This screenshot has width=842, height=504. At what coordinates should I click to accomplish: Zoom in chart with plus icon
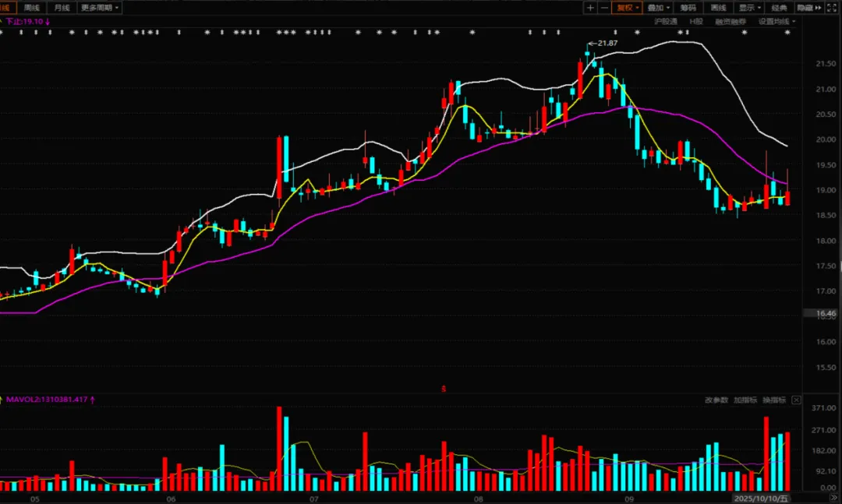point(590,8)
